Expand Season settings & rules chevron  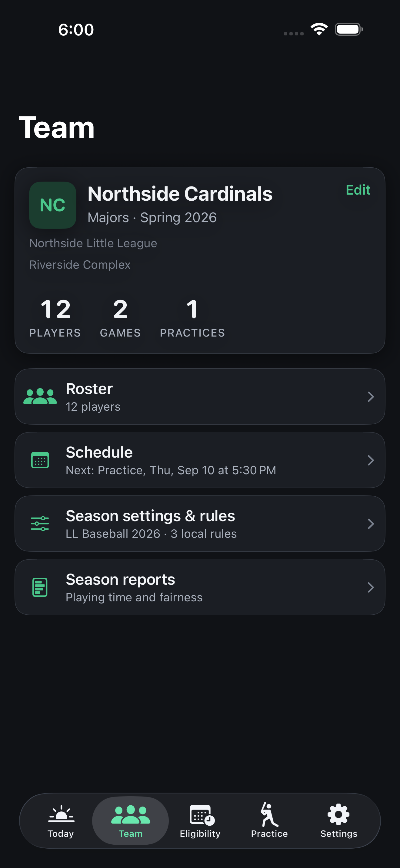tap(371, 524)
